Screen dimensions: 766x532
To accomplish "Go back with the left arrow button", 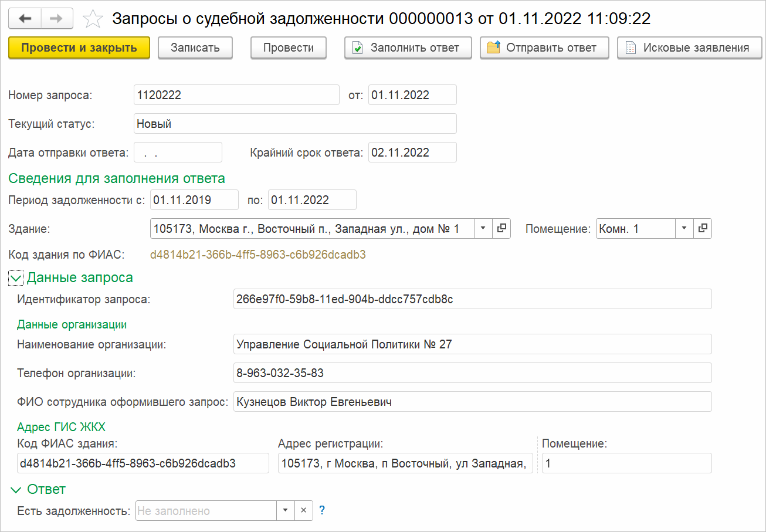I will pos(25,19).
